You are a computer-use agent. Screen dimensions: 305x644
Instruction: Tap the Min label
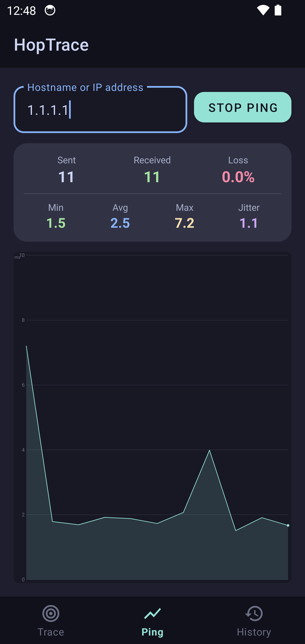[x=56, y=208]
